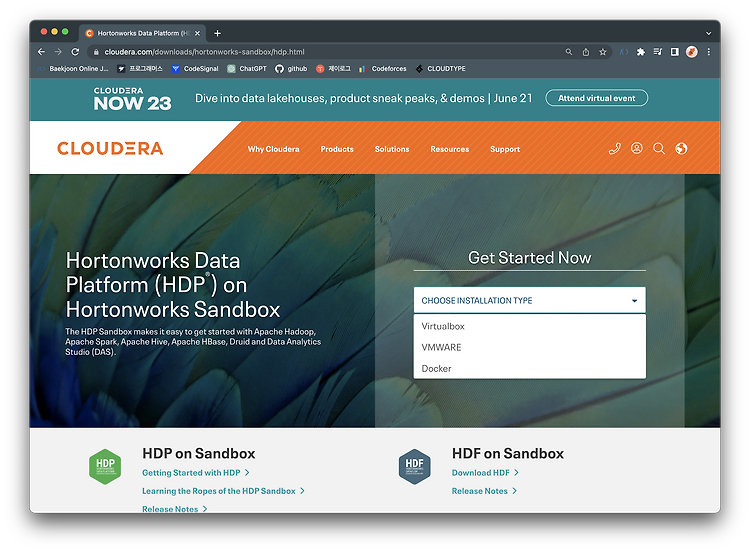Viewport: 750px width, 552px height.
Task: Open the github bookmark
Action: point(291,68)
